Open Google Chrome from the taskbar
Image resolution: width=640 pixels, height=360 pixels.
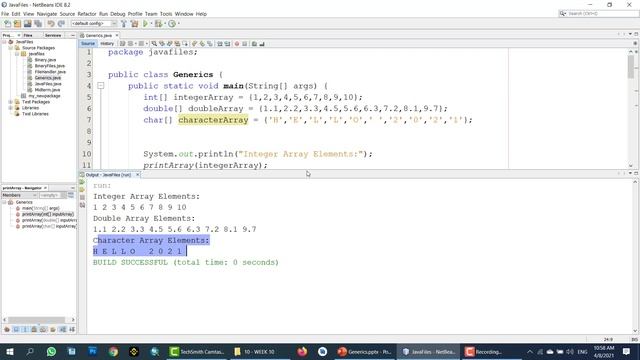click(x=113, y=351)
